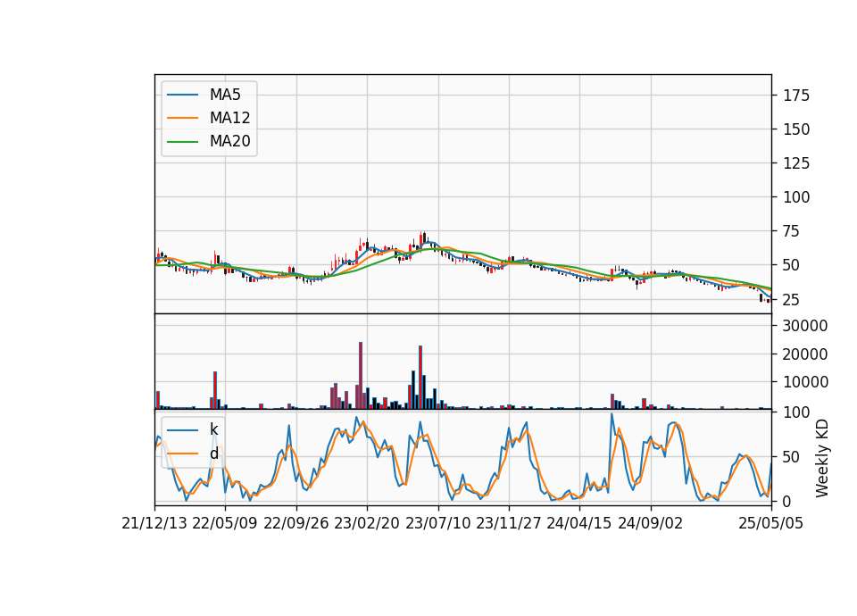Click the Weekly KD axis title
The height and width of the screenshot is (616, 857).
tap(822, 458)
